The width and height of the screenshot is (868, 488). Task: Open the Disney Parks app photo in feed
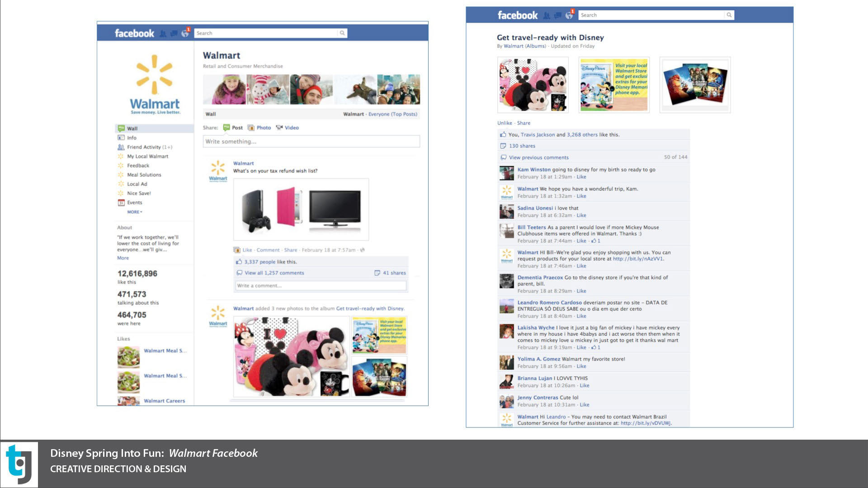pos(379,336)
